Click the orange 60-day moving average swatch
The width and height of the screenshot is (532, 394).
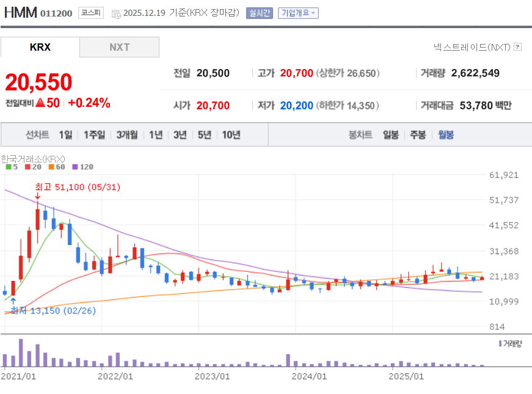(x=51, y=167)
